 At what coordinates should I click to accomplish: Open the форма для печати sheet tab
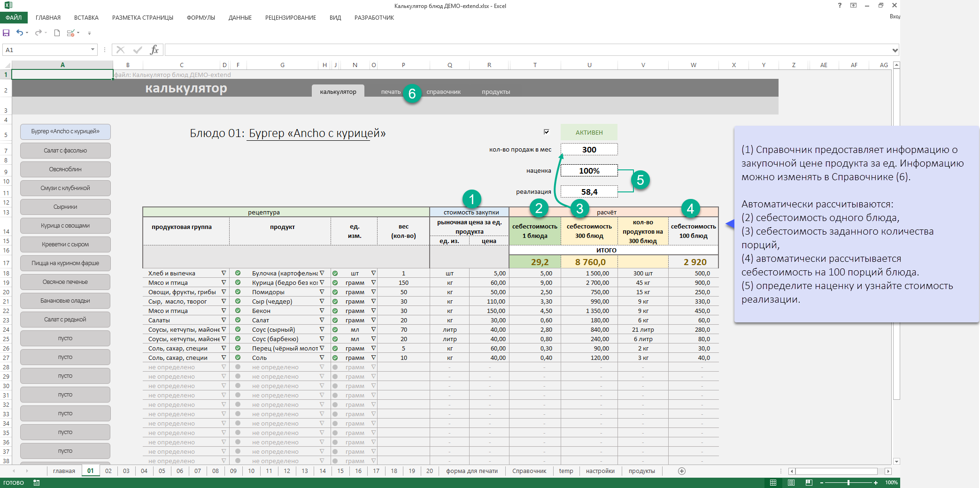471,471
